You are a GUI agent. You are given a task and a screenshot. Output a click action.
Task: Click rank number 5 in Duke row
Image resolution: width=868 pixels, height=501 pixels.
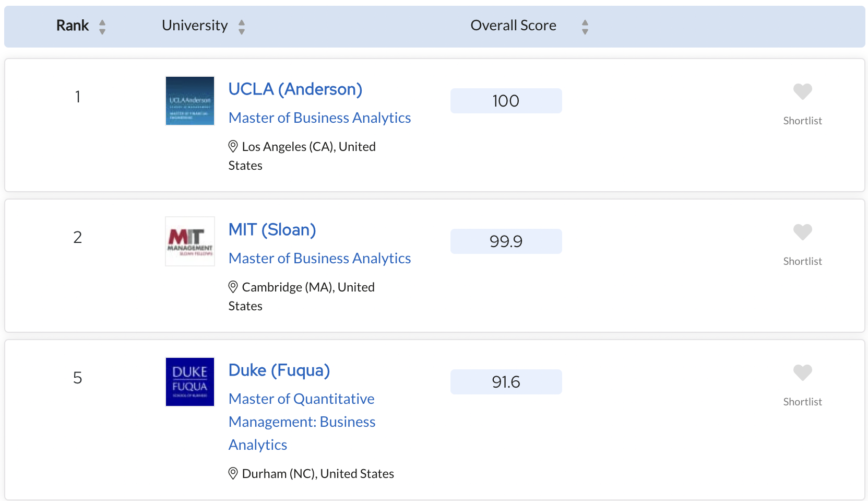pos(78,378)
